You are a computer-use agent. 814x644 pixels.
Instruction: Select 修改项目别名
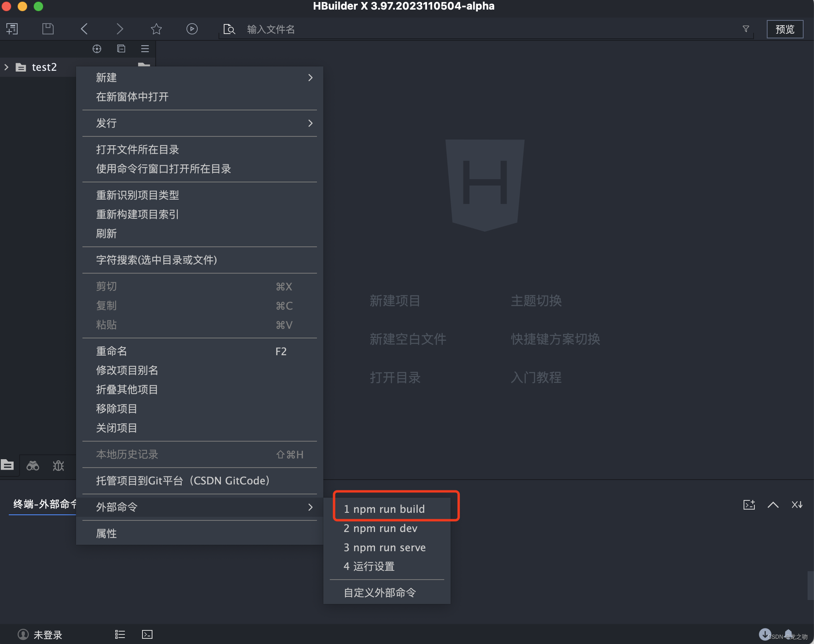200,370
